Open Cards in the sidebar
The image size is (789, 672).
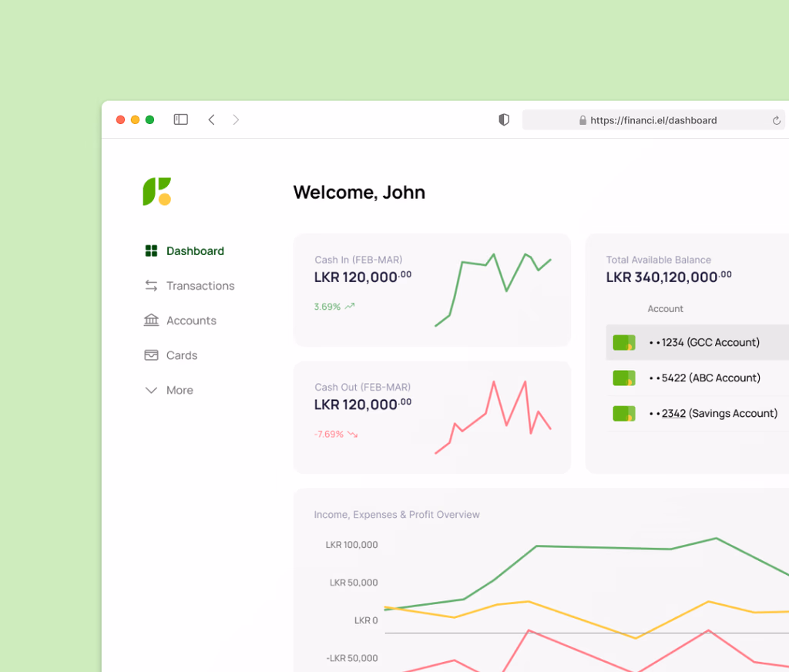tap(182, 354)
